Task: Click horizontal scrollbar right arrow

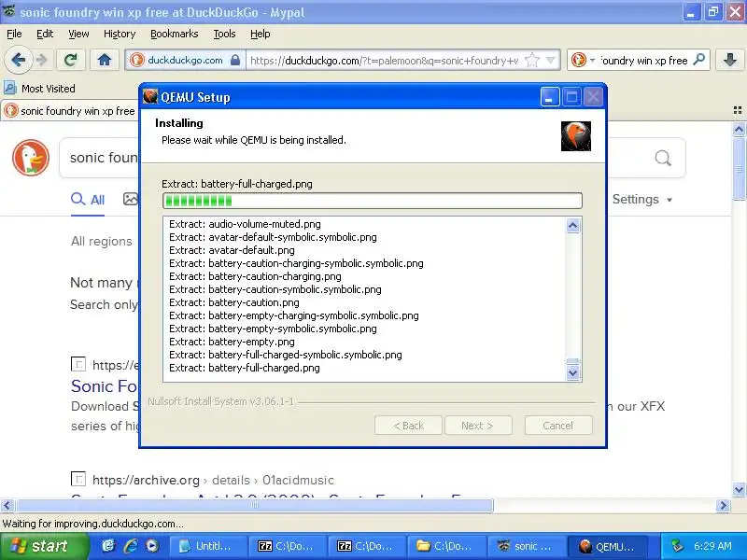Action: (x=723, y=505)
